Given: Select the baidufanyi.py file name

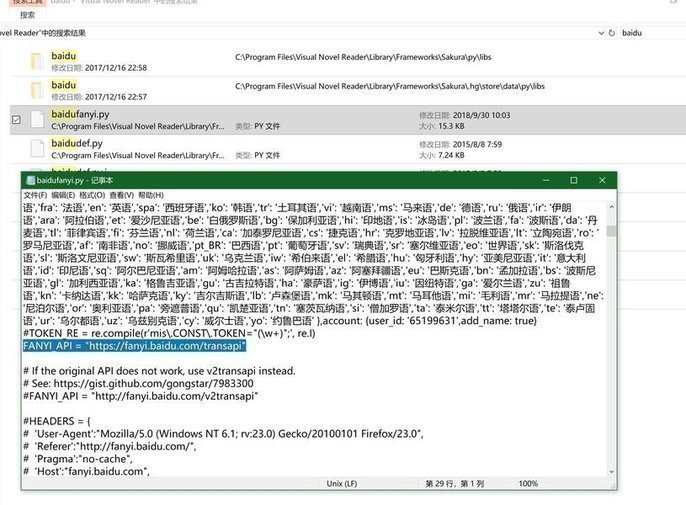Looking at the screenshot, I should [80, 114].
